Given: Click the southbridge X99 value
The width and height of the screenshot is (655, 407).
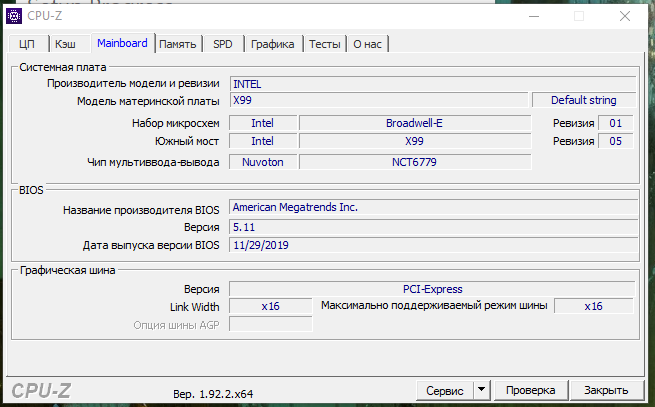Looking at the screenshot, I should click(x=415, y=141).
